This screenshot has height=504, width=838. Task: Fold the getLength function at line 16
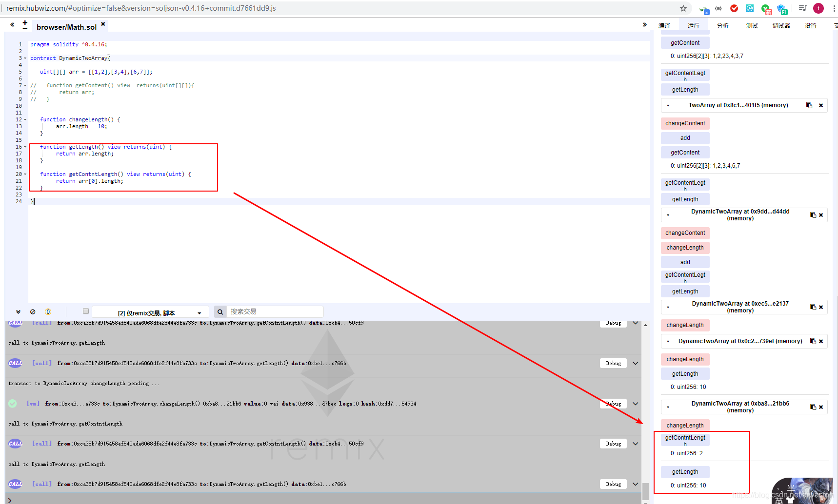[x=25, y=147]
